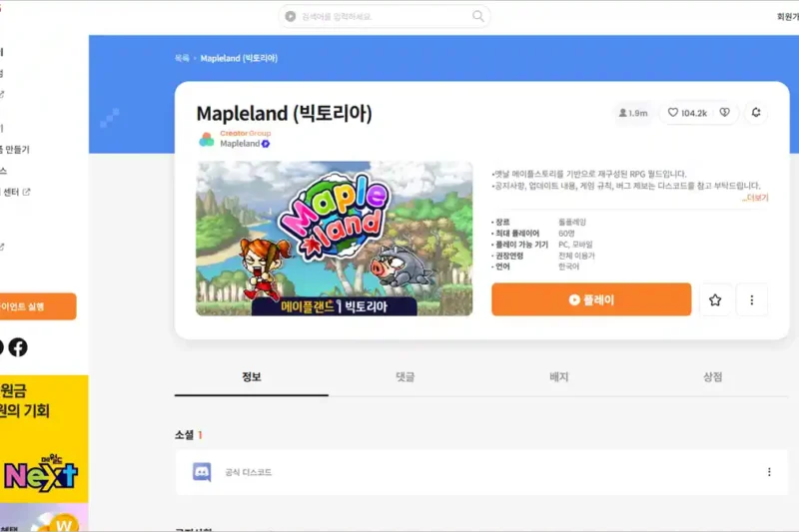Open the 목록 breadcrumb link

click(x=182, y=58)
